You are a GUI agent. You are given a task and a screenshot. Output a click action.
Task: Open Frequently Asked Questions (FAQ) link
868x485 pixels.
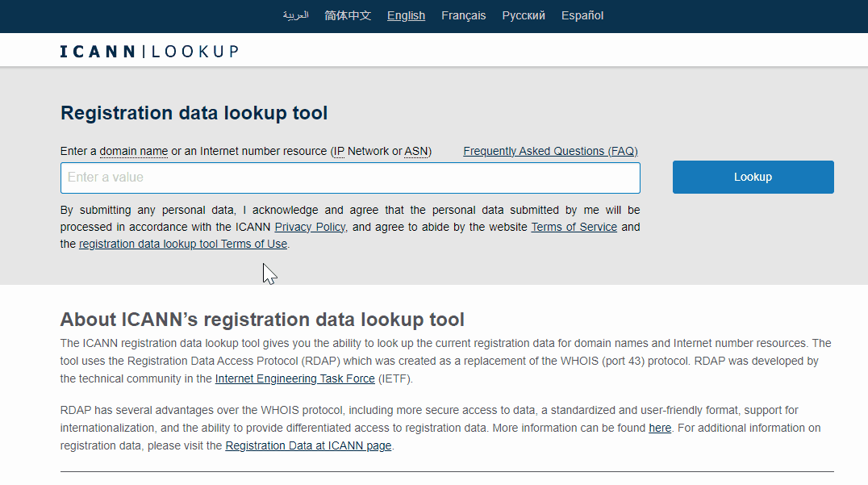550,151
